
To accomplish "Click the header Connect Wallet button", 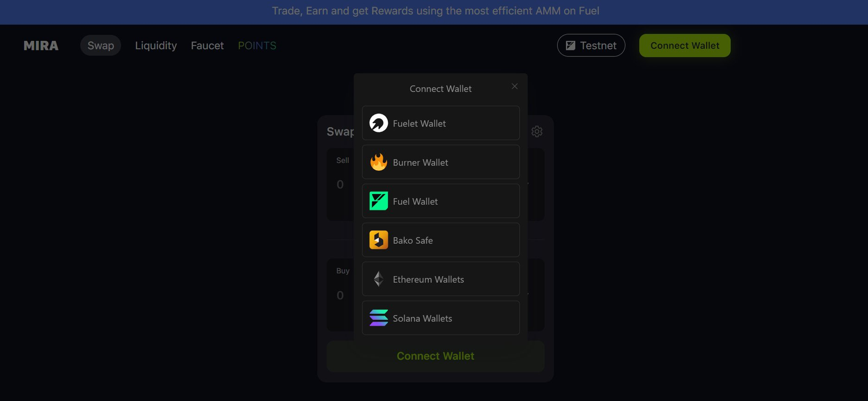I will point(685,46).
